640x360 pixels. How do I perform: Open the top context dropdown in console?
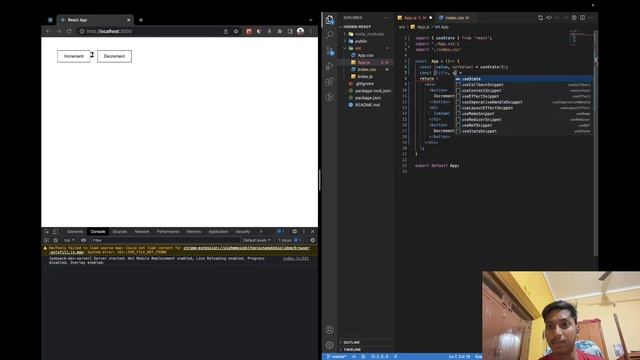[69, 240]
